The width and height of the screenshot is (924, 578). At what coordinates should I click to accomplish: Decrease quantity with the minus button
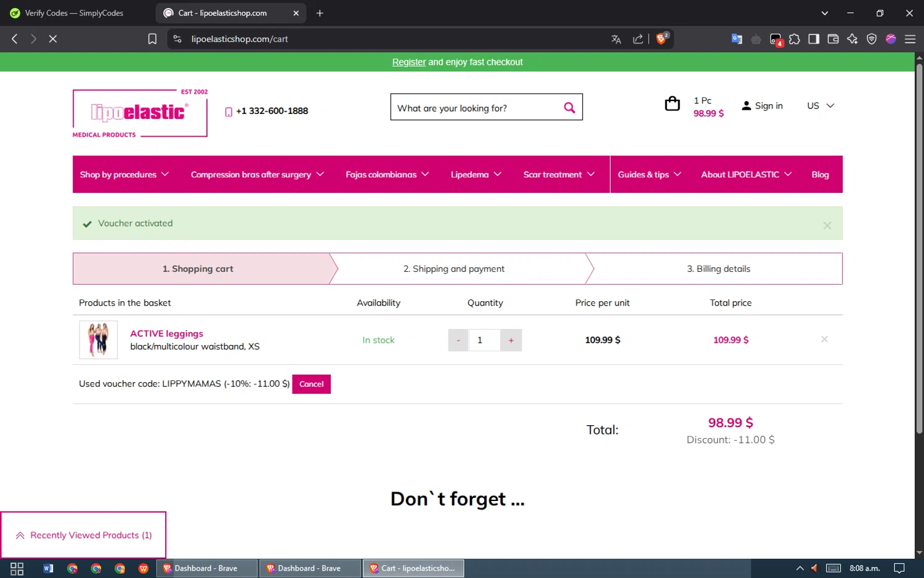pos(458,340)
